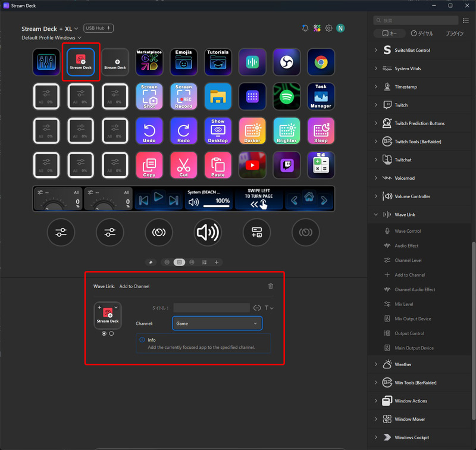Image resolution: width=476 pixels, height=450 pixels.
Task: Delete the action using the trash icon
Action: click(271, 286)
